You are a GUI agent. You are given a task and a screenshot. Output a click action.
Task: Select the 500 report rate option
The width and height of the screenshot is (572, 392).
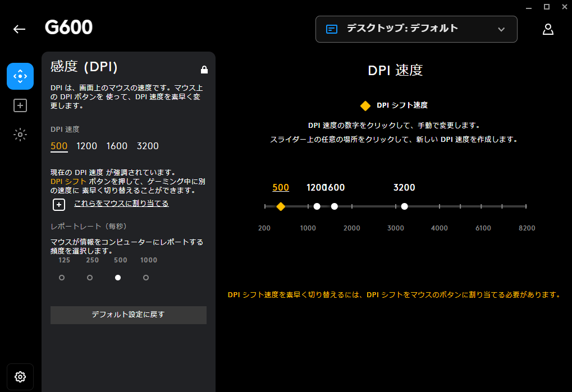118,278
